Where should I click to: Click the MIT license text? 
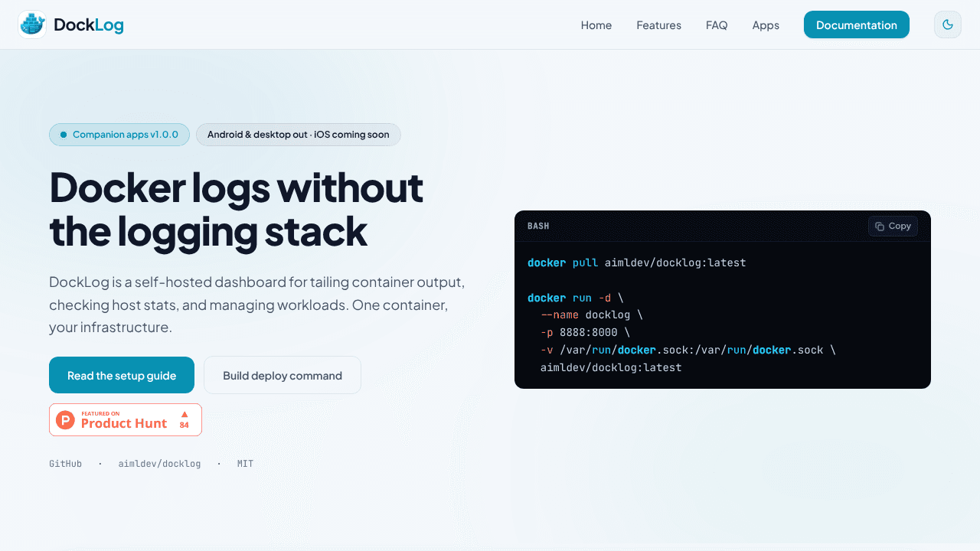tap(245, 464)
